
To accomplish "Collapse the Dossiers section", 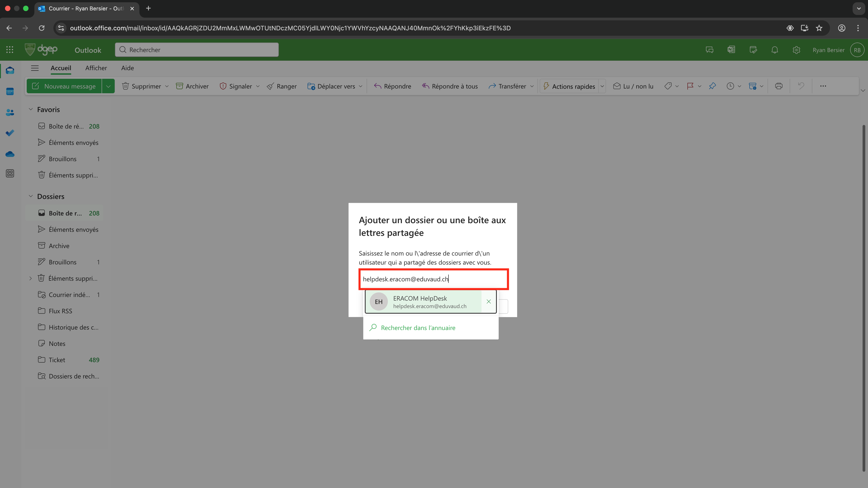I will 31,196.
